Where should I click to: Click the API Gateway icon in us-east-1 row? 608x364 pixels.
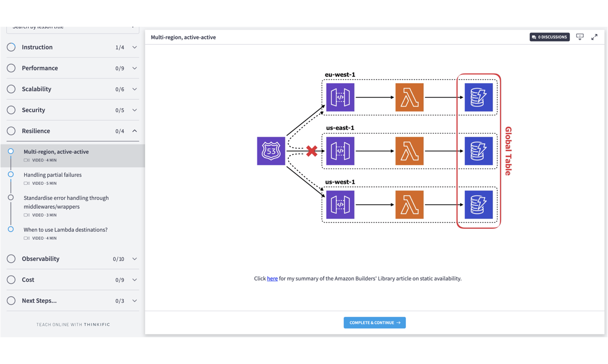tap(340, 151)
